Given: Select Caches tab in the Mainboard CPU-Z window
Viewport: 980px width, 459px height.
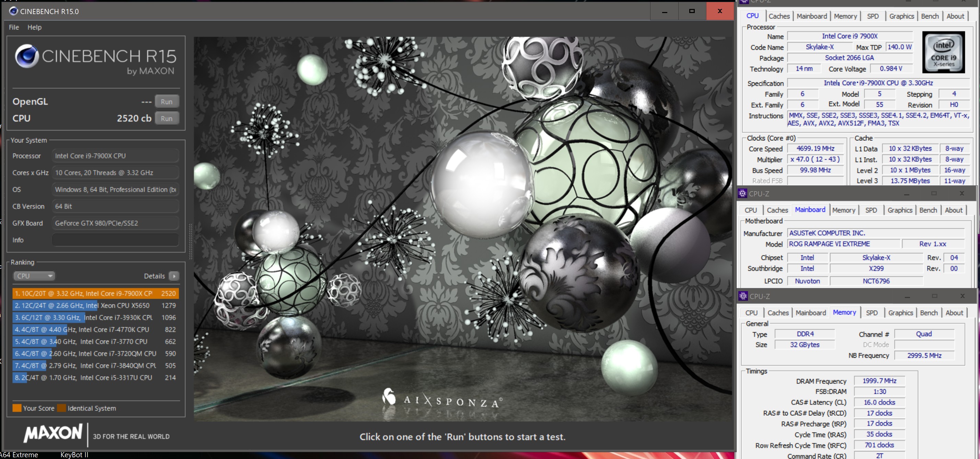Looking at the screenshot, I should click(777, 210).
